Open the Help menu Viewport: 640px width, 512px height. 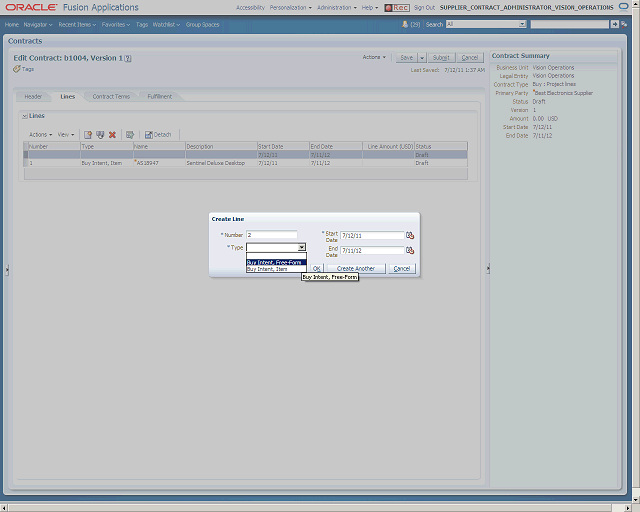(369, 7)
